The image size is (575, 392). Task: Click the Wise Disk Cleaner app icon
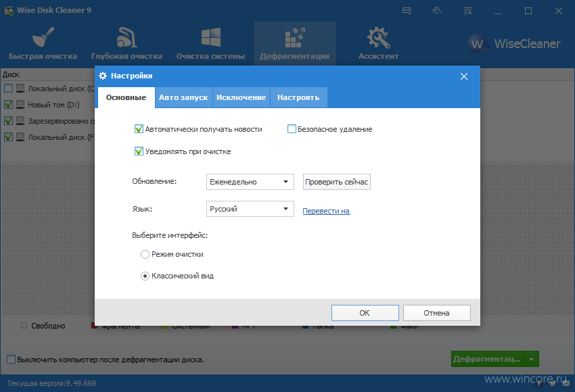point(9,10)
